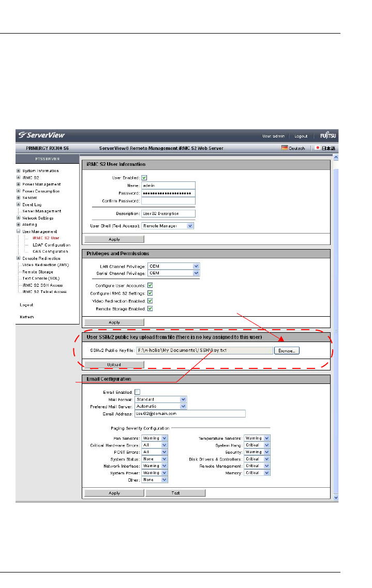
Task: Apply the iRMC S2 User Information
Action: pyautogui.click(x=114, y=239)
